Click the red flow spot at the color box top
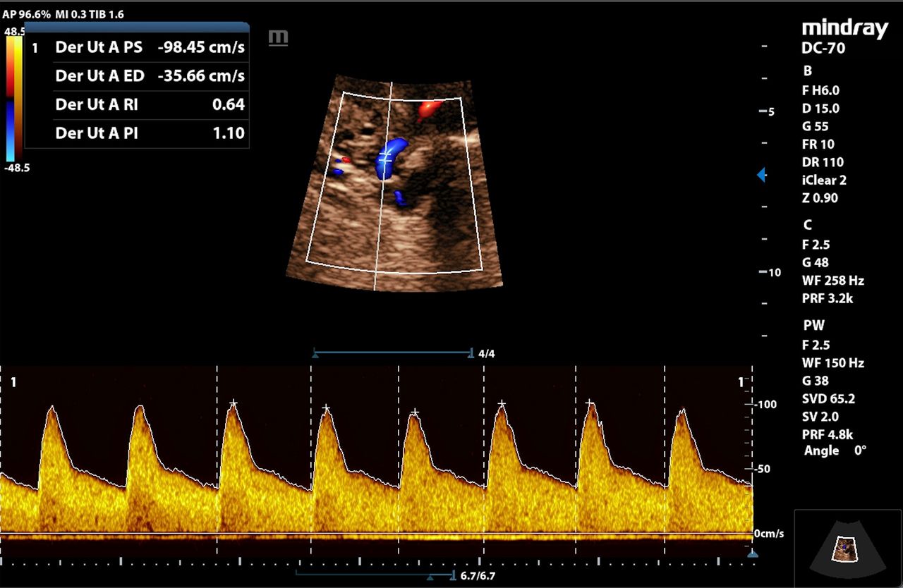 pyautogui.click(x=429, y=109)
